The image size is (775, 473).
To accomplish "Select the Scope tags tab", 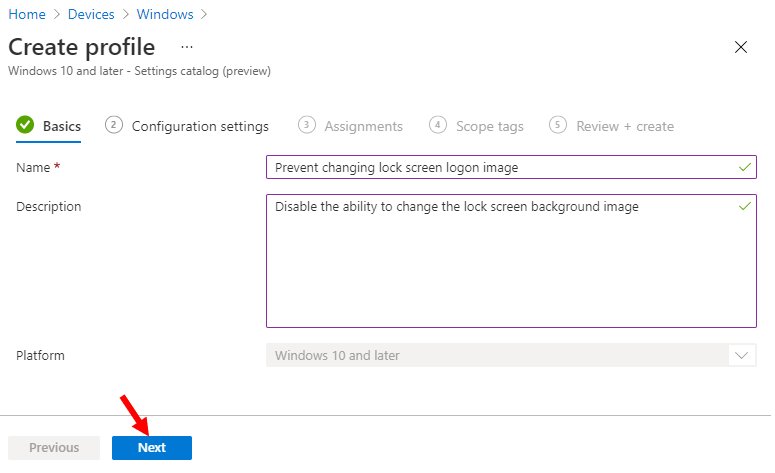I will pyautogui.click(x=489, y=126).
